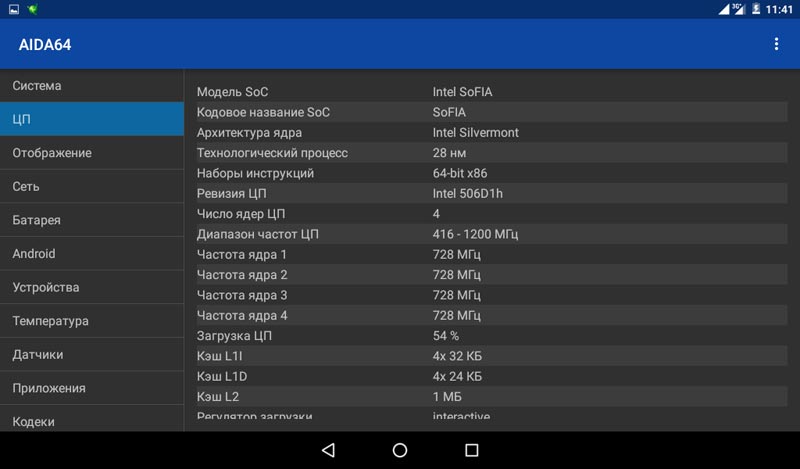Select the Кодеки sidebar entry
The width and height of the screenshot is (800, 469).
coord(92,420)
